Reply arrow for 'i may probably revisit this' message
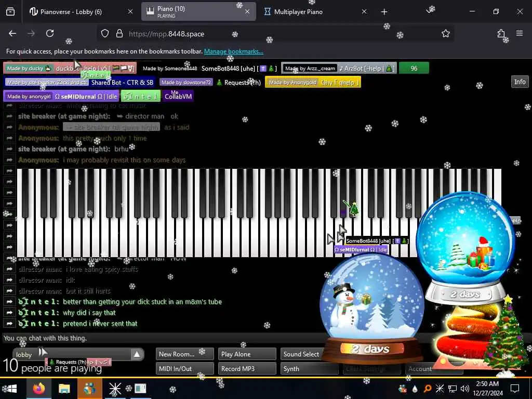 9,160
